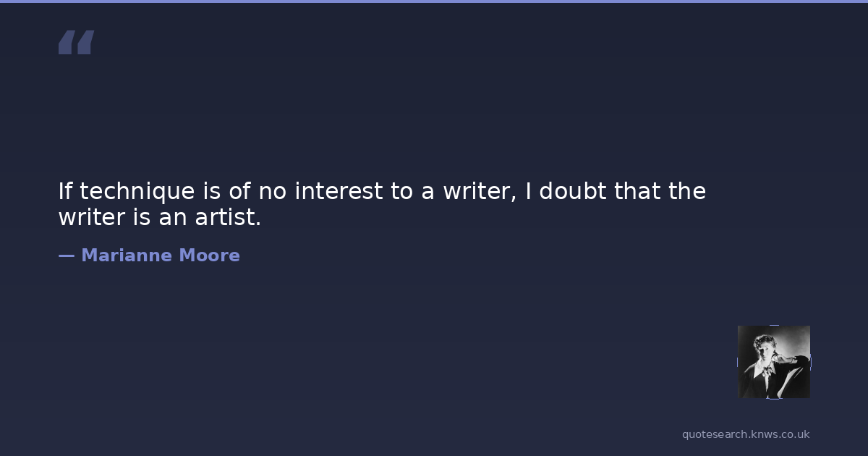The height and width of the screenshot is (456, 868).
Task: Click the purple accent bar at top
Action: 434,1
